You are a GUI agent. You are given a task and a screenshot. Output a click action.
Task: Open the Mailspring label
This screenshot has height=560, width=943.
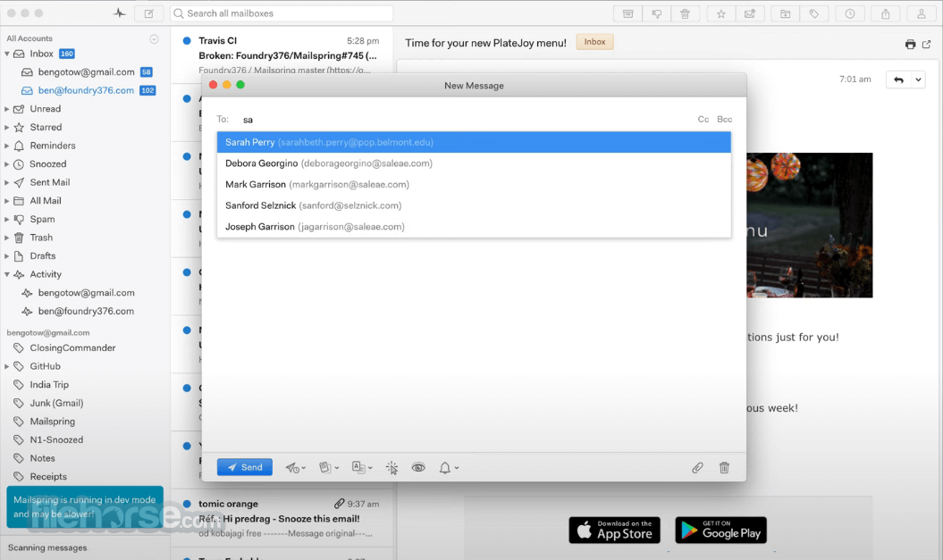pos(53,422)
